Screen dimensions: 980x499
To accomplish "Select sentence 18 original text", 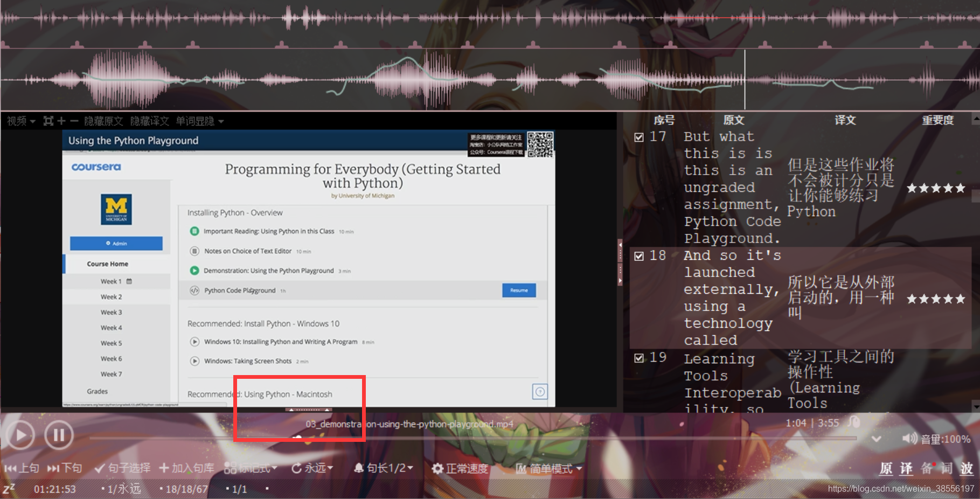I will click(x=732, y=298).
